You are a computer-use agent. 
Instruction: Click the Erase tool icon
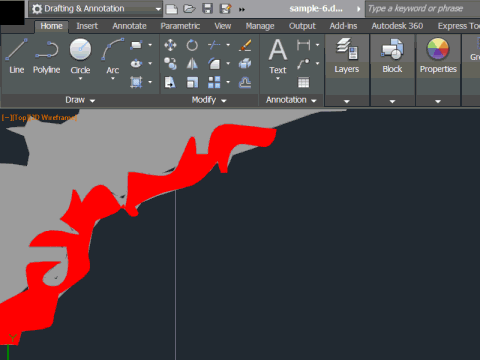coord(245,45)
